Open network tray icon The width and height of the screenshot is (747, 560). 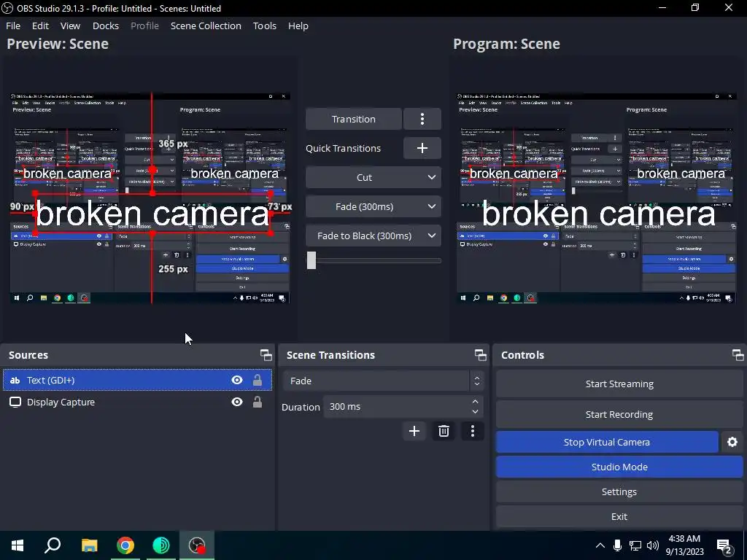coord(635,545)
